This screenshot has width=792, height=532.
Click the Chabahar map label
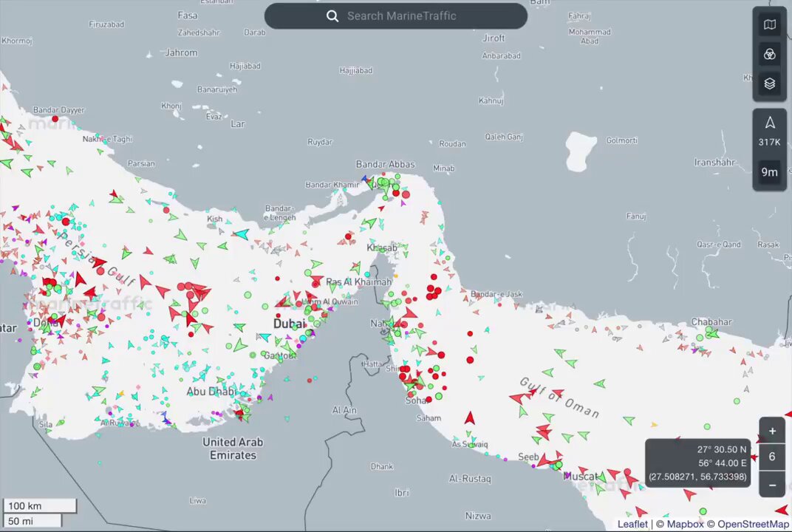pyautogui.click(x=711, y=322)
